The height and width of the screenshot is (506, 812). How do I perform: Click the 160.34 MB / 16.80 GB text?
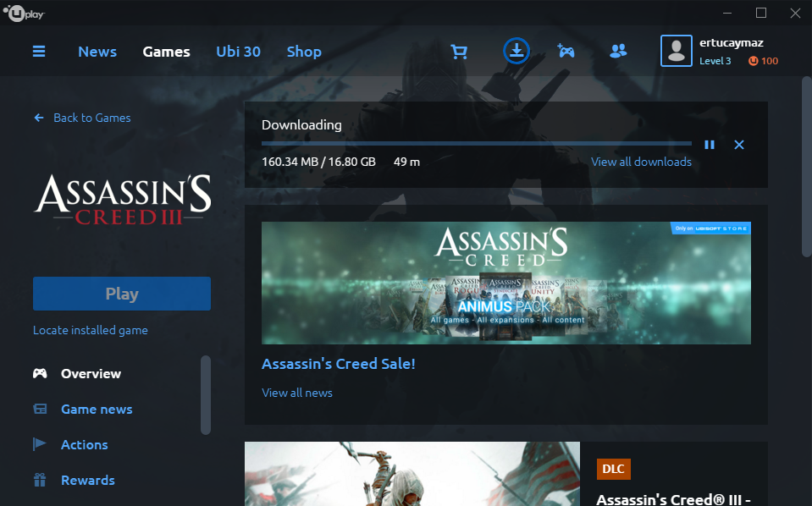click(318, 162)
